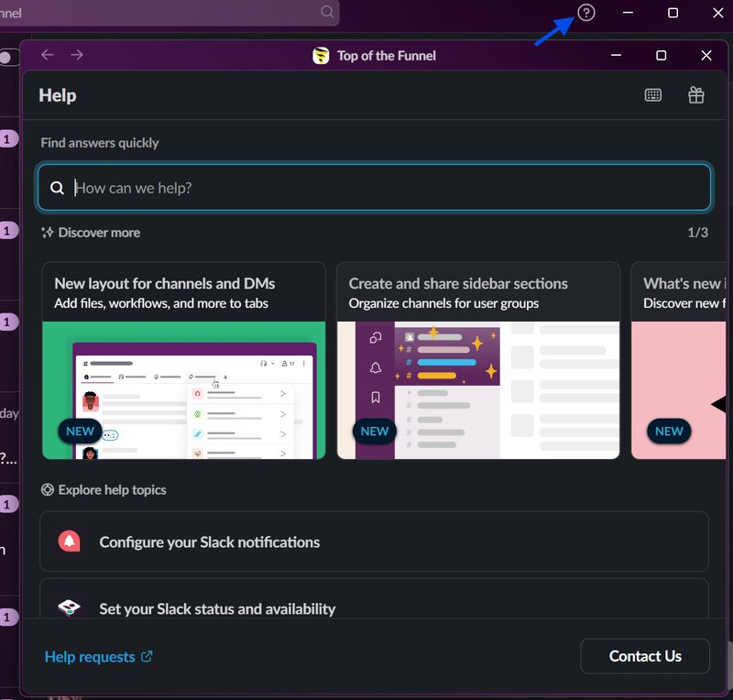This screenshot has height=700, width=733.
Task: Click the 'Find answers quickly' label
Action: pyautogui.click(x=100, y=143)
